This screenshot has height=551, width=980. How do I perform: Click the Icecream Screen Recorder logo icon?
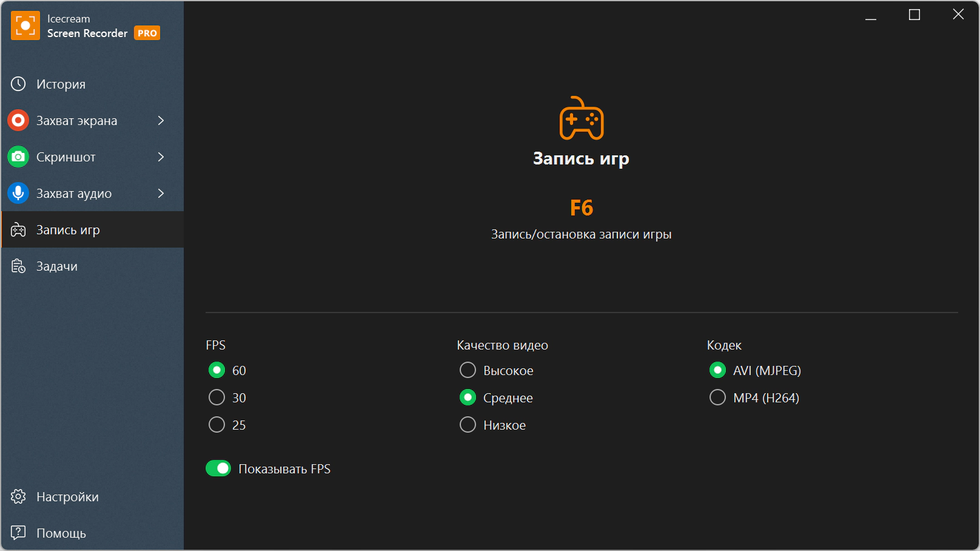[25, 25]
